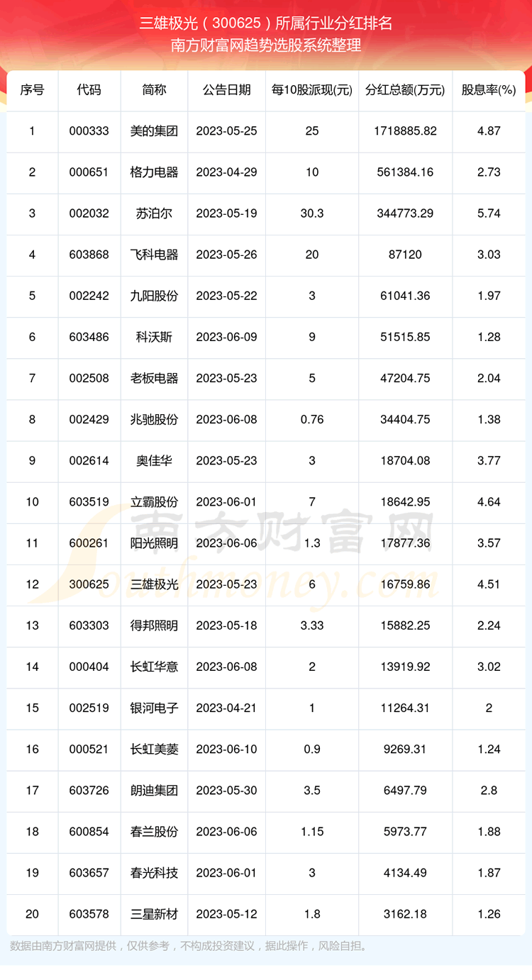
Task: Select stock name 美的集团
Action: point(155,131)
